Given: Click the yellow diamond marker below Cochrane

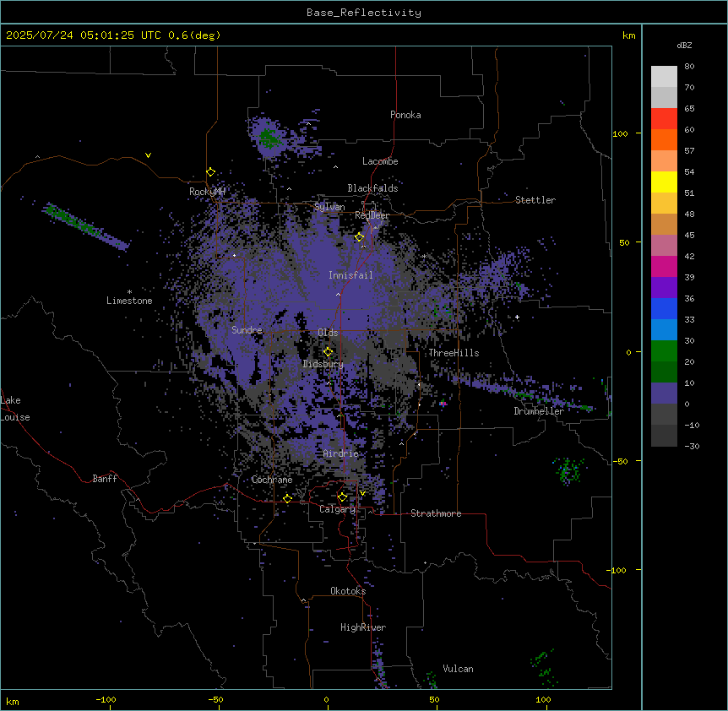Looking at the screenshot, I should [287, 498].
